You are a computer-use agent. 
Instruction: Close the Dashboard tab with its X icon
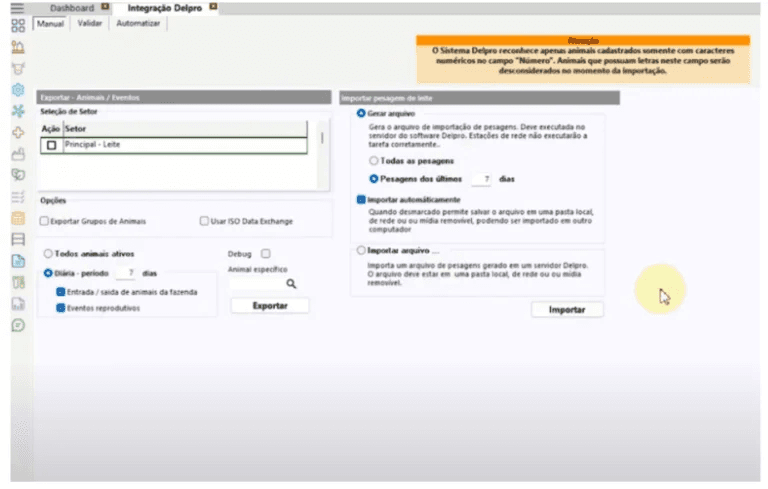point(105,7)
